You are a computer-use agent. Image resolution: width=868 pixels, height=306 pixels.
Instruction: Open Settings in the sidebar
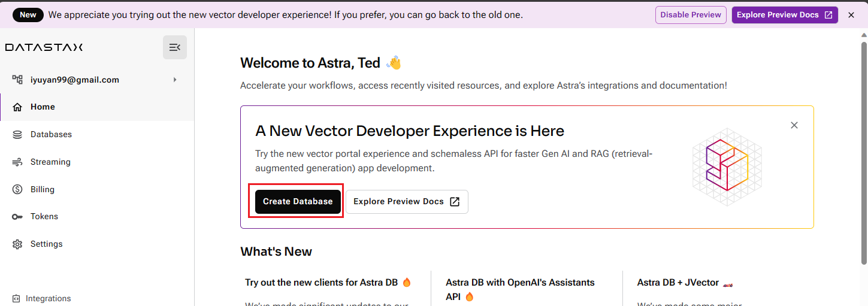[x=97, y=244]
